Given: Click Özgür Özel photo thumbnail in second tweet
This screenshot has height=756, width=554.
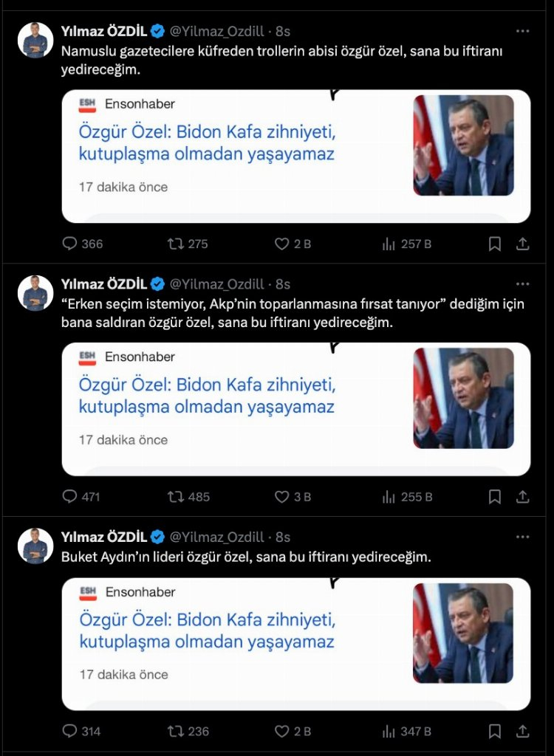Looking at the screenshot, I should pos(463,398).
